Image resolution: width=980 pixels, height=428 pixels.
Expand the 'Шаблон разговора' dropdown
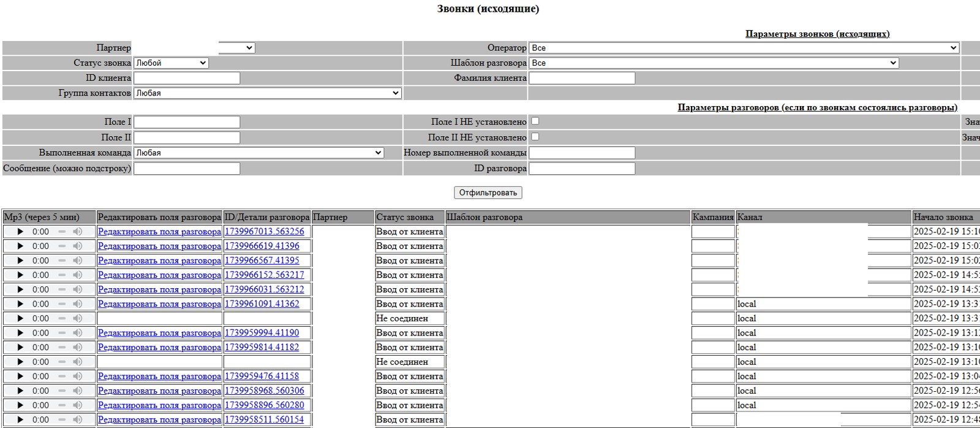(714, 63)
